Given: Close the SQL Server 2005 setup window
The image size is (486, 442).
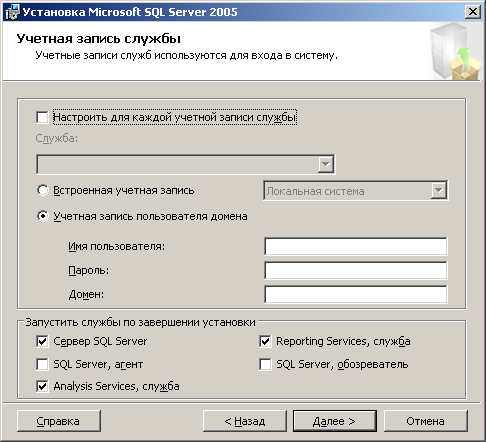Looking at the screenshot, I should tap(473, 12).
